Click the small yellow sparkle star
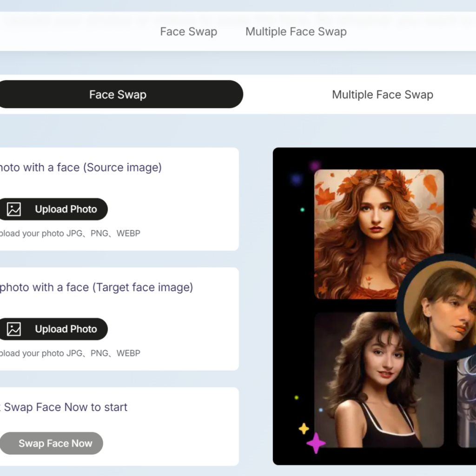Image resolution: width=476 pixels, height=476 pixels. pos(304,428)
